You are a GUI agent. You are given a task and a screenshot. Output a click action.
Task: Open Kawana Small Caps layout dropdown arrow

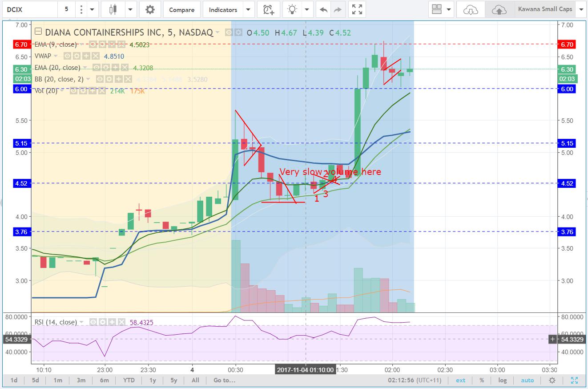point(581,9)
